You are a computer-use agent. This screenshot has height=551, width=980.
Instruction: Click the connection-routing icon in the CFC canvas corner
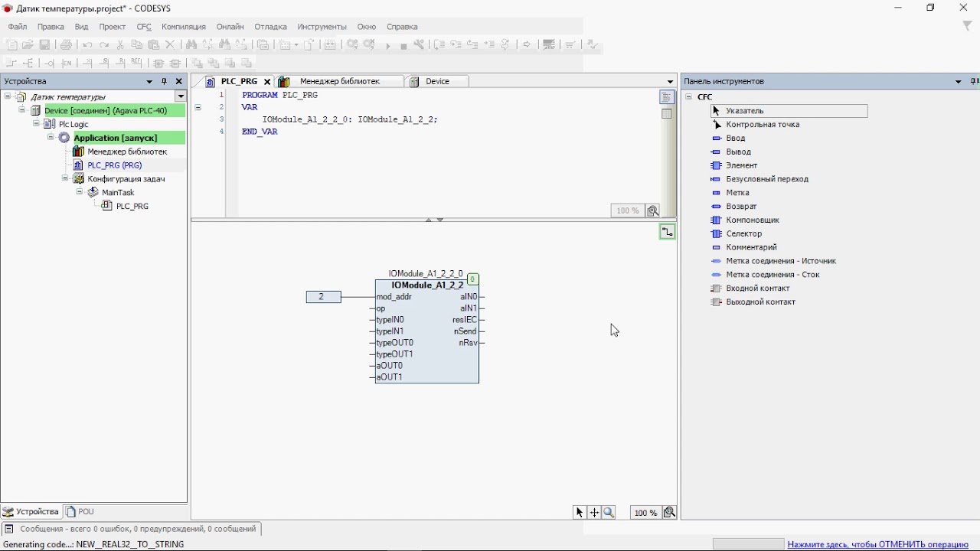tap(668, 232)
